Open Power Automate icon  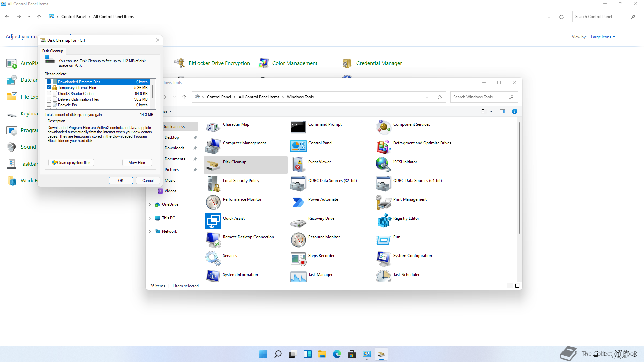298,202
